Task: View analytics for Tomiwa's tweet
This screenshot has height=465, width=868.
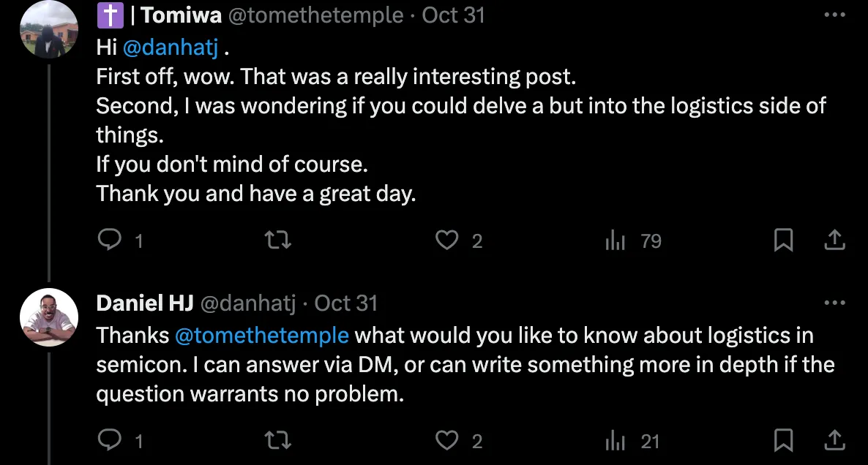Action: click(x=615, y=240)
